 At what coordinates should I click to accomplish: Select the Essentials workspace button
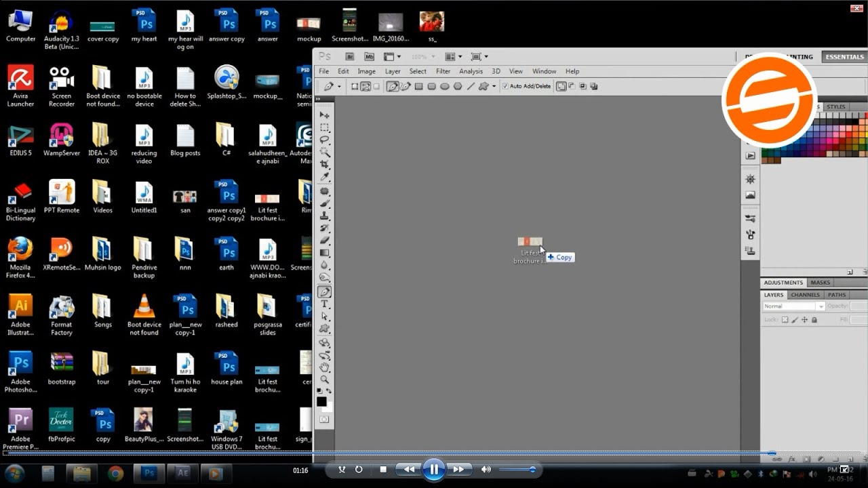(844, 57)
